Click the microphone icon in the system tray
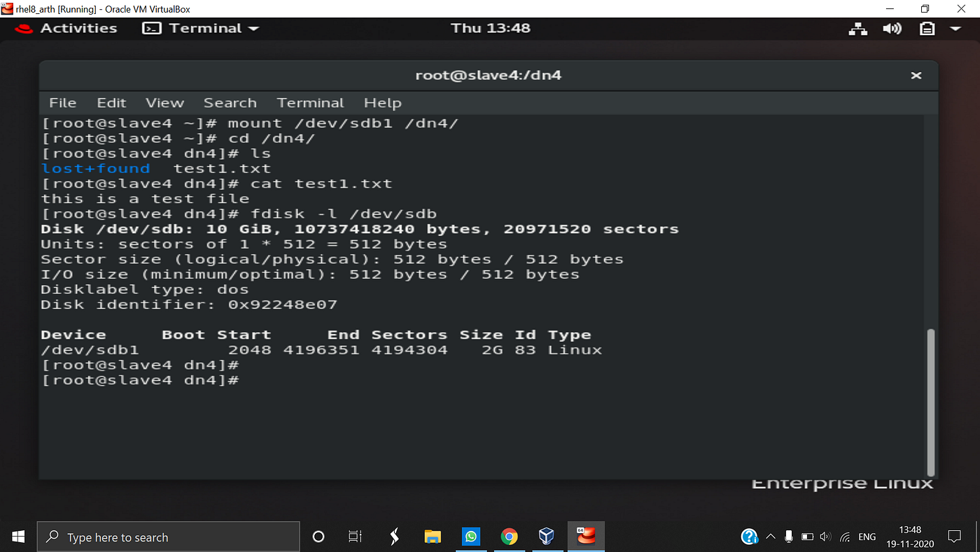The width and height of the screenshot is (980, 552). coord(788,537)
